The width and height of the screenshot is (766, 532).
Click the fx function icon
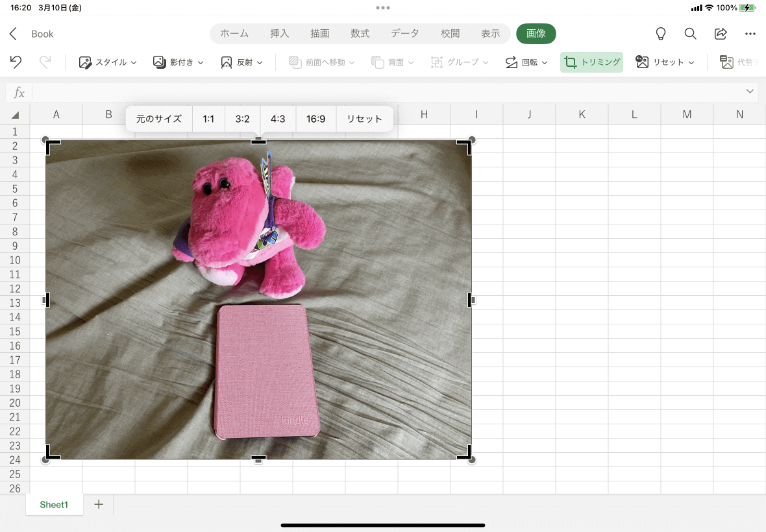(x=19, y=92)
